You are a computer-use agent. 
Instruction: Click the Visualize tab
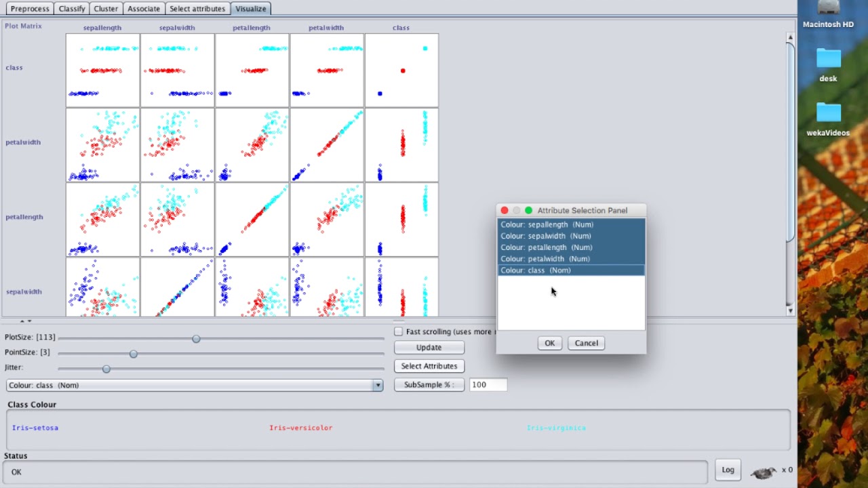click(251, 9)
